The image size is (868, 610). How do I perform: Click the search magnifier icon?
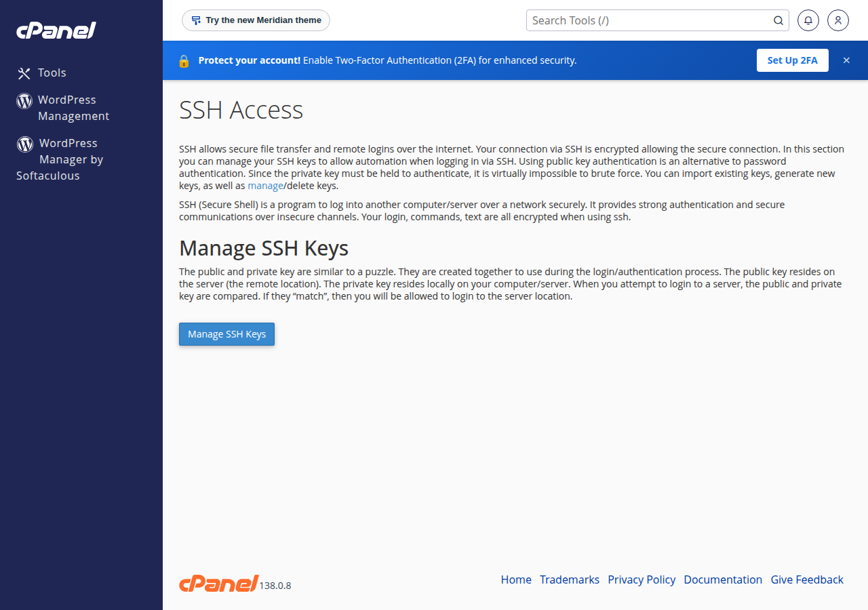coord(778,20)
